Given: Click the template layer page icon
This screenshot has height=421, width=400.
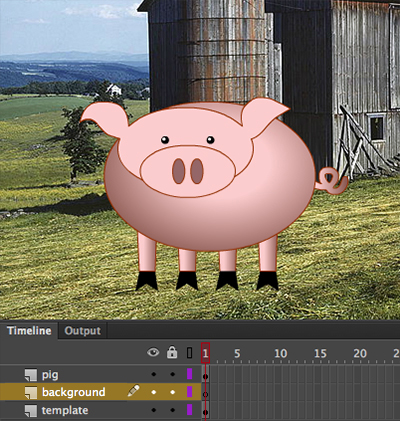Looking at the screenshot, I should (x=31, y=411).
